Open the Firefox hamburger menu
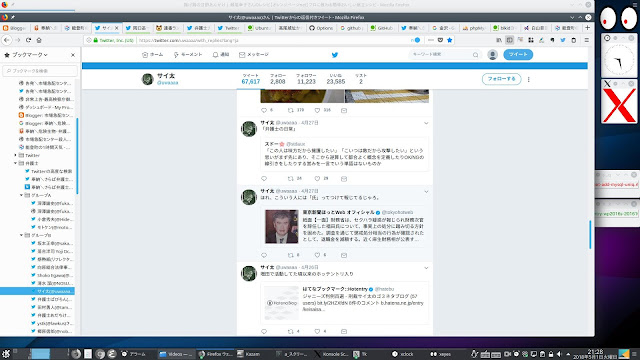 pos(587,40)
